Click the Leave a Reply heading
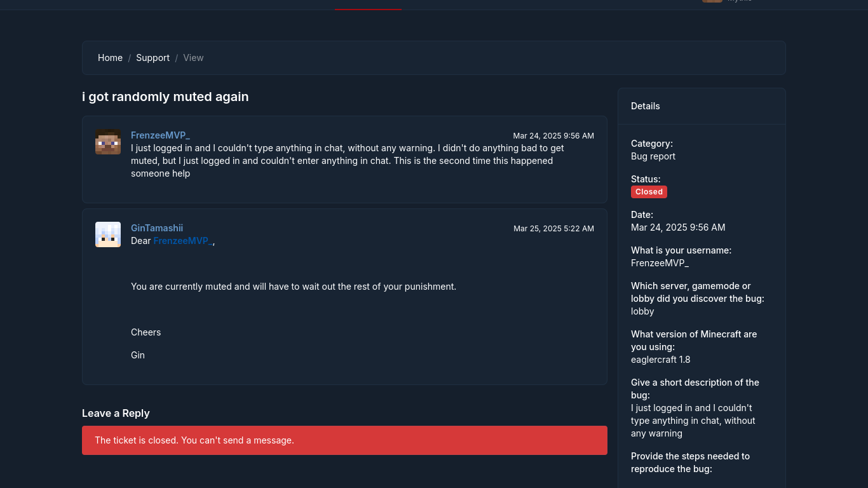Image resolution: width=868 pixels, height=488 pixels. coord(116,413)
